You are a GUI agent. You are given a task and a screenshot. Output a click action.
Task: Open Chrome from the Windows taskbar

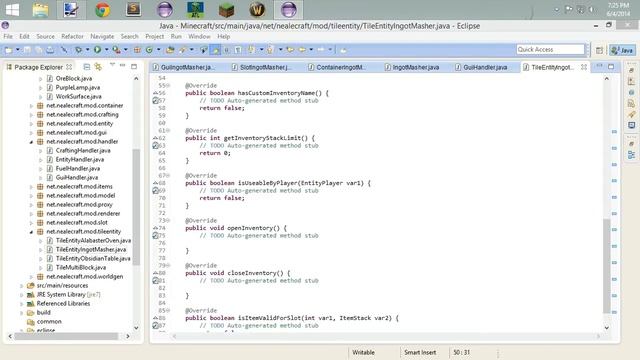102,10
